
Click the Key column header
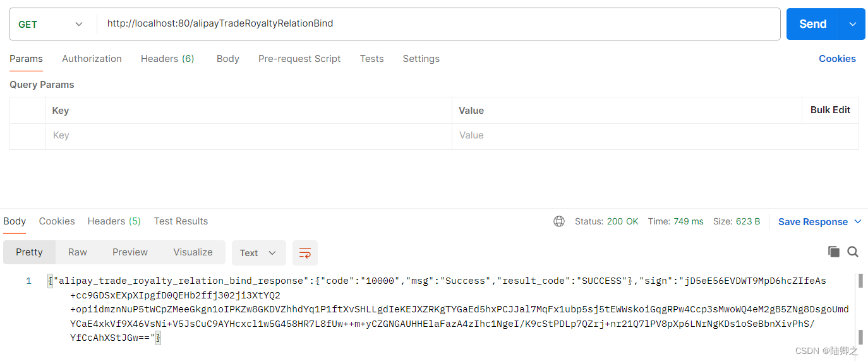pyautogui.click(x=60, y=111)
